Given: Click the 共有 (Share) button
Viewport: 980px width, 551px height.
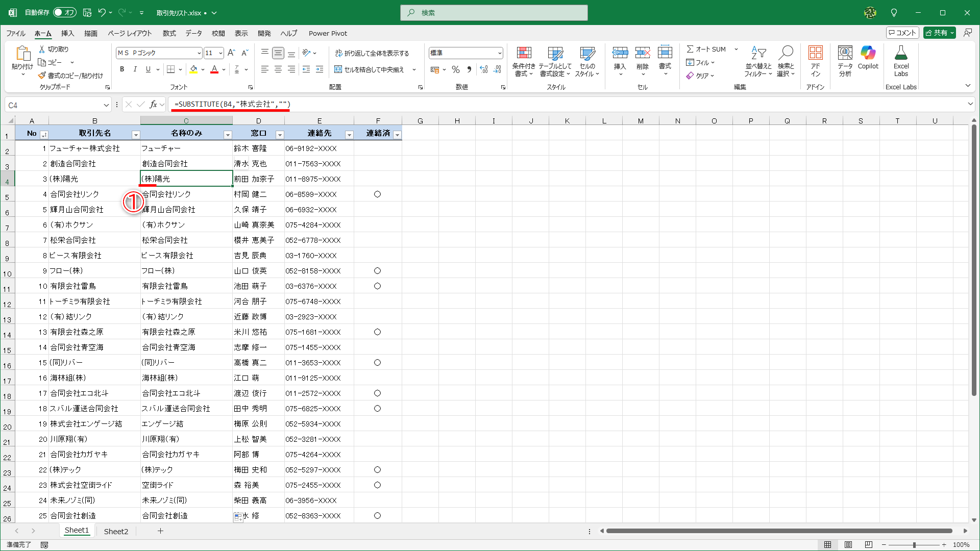Looking at the screenshot, I should [939, 32].
